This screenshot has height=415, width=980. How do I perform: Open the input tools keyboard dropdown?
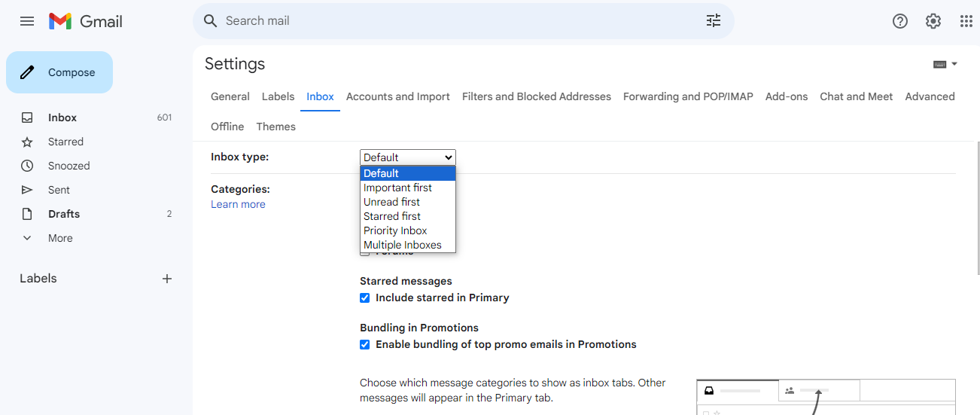coord(945,64)
